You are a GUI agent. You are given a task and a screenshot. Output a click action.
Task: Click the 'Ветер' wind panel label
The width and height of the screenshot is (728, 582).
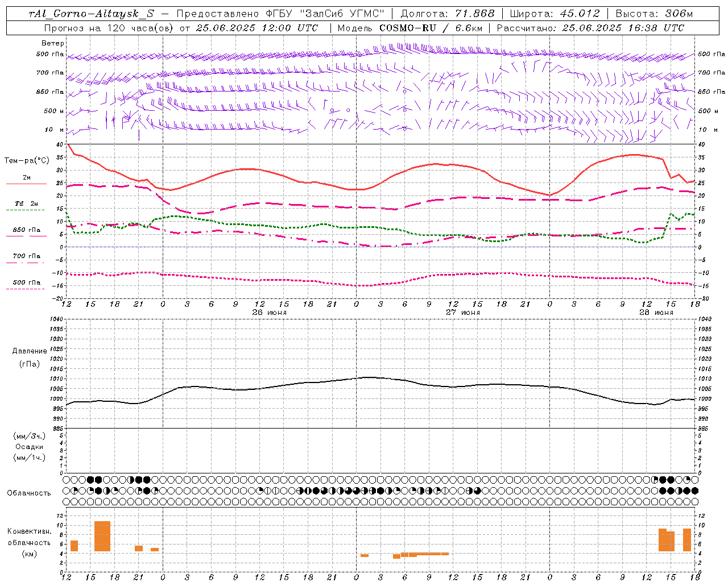coord(53,43)
